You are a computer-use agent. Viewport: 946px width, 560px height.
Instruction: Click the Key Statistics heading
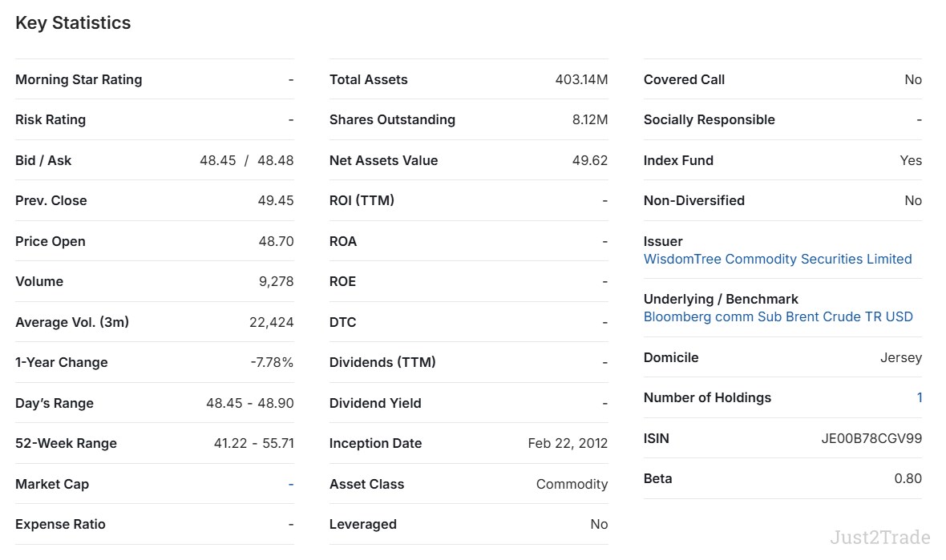73,23
